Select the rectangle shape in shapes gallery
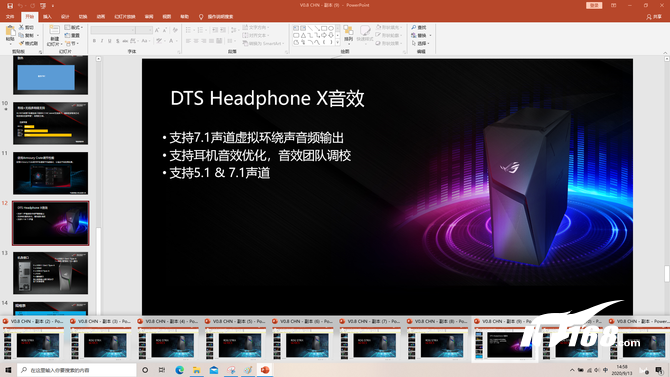670x377 pixels. pos(324,28)
